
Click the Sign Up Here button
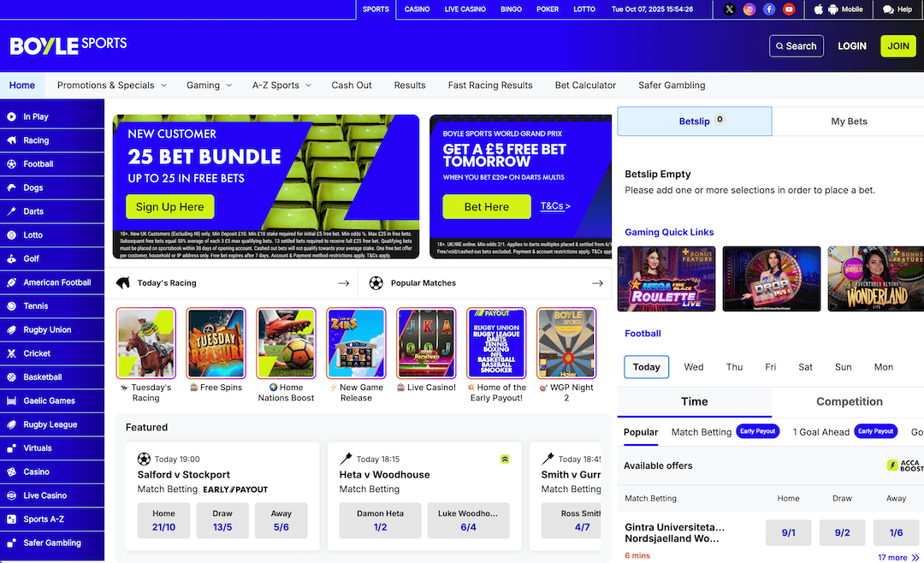[x=169, y=207]
